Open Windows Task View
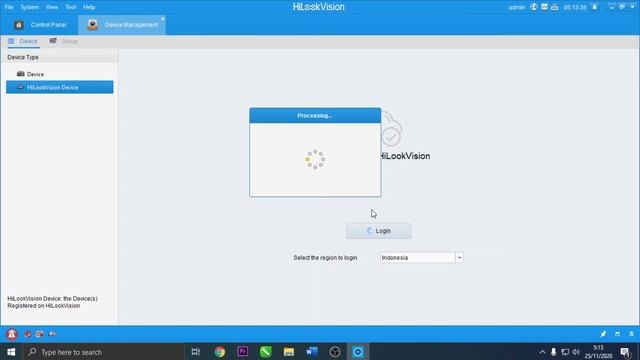 [196, 352]
